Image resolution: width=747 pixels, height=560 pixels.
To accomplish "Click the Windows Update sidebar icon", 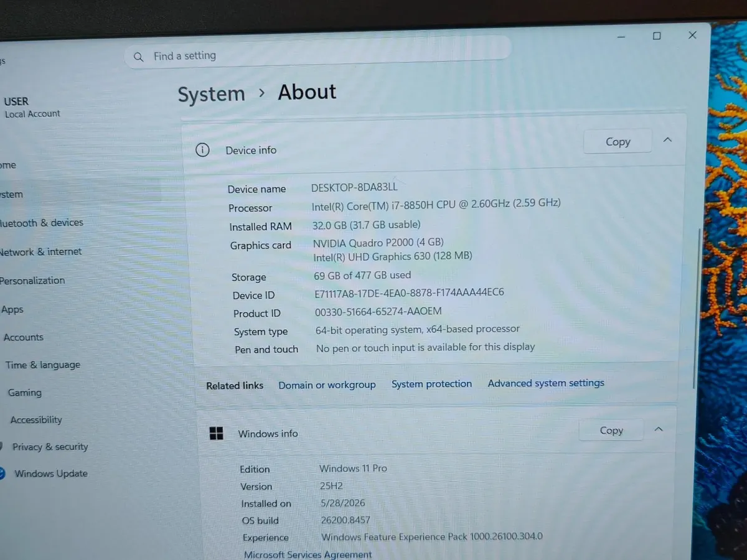I will click(x=2, y=473).
